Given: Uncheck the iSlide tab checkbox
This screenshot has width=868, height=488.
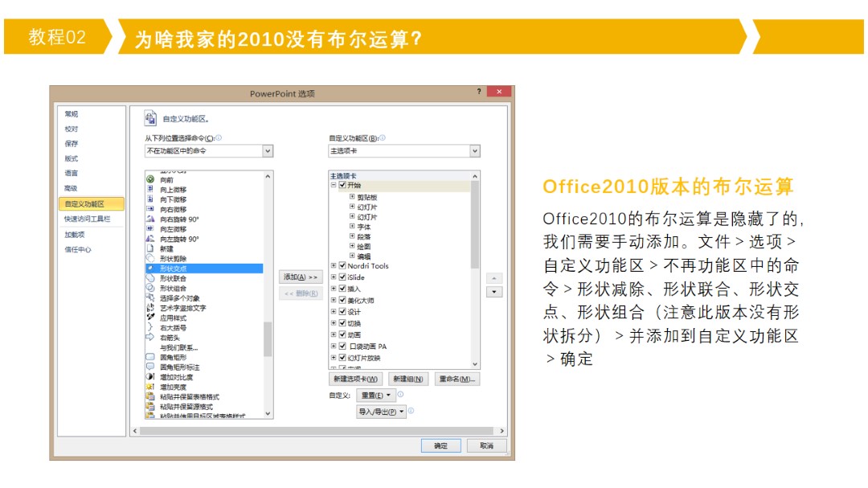Looking at the screenshot, I should 342,277.
